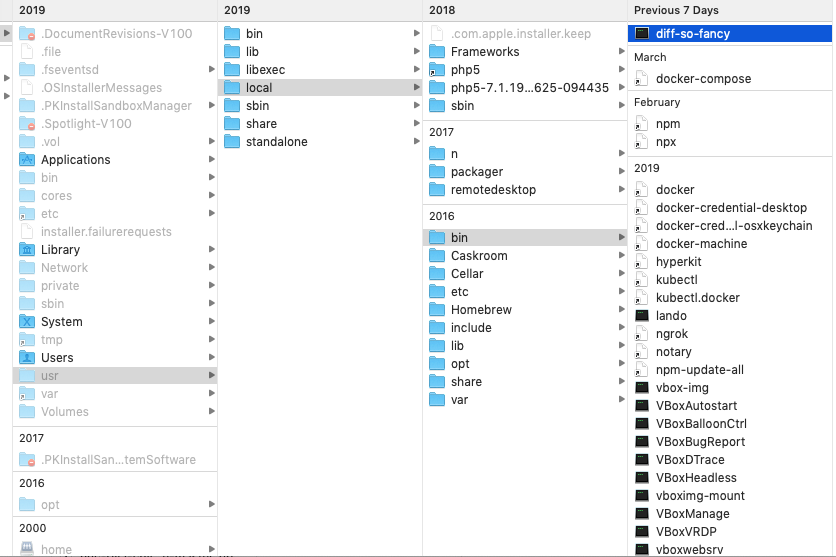Click the kubectl alias file icon
The height and width of the screenshot is (557, 836).
point(641,280)
